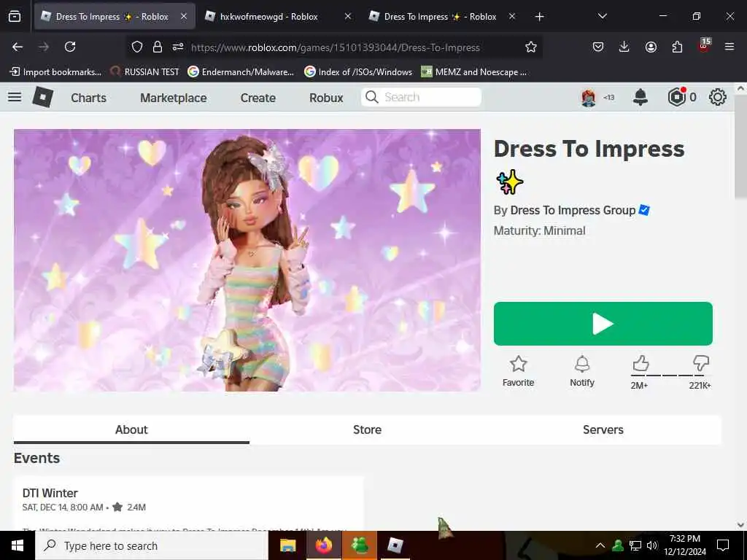Save page to Pocket
Viewport: 747px width, 560px height.
coord(598,47)
